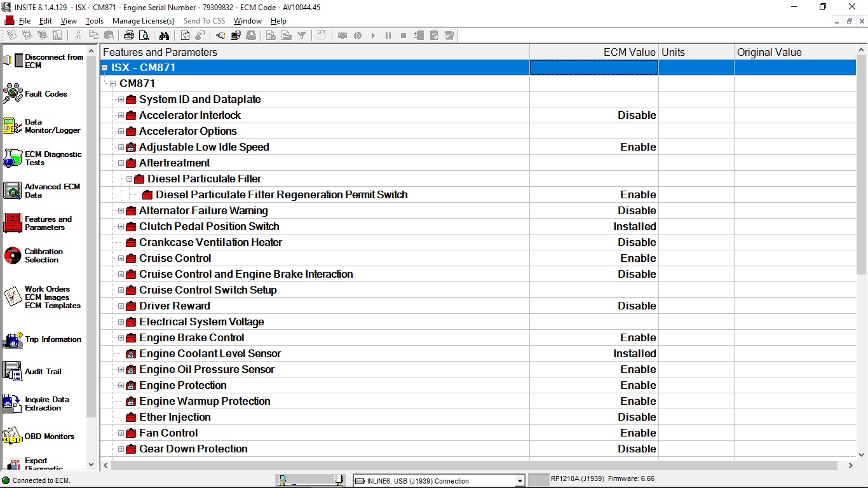Click the Refresh toolbar icon
The height and width of the screenshot is (488, 868).
point(185,36)
